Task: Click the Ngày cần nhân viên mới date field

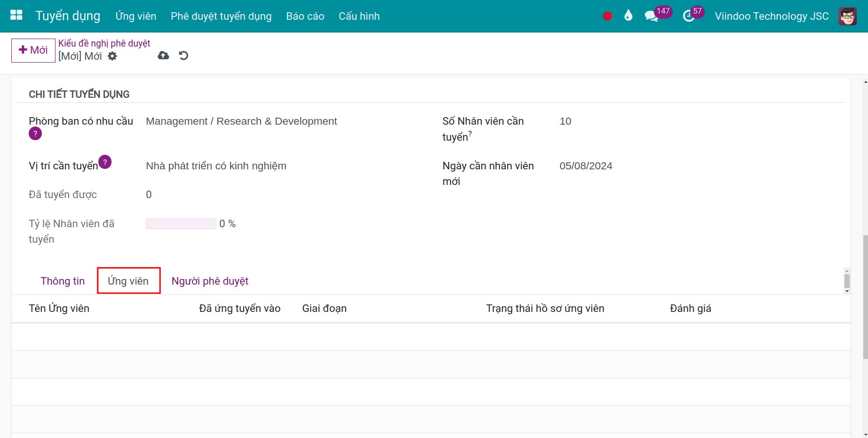Action: [x=586, y=166]
